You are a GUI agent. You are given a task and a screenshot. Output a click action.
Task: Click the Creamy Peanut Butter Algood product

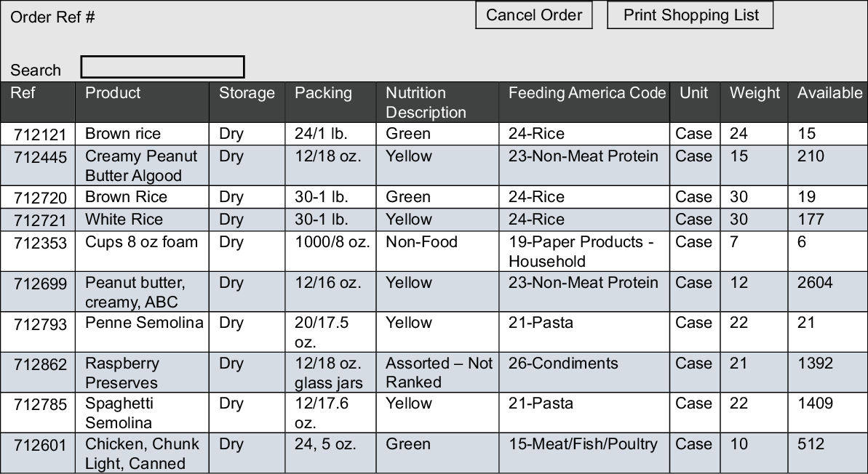click(x=131, y=166)
